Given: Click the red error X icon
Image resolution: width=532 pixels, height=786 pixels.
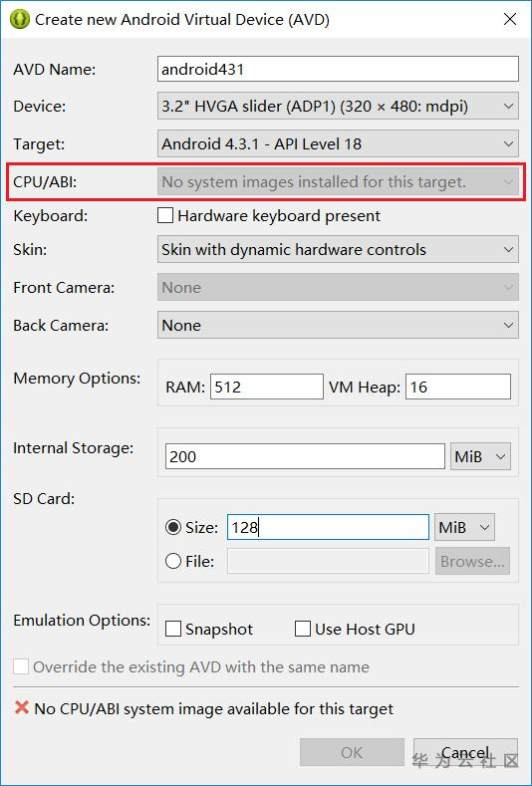Looking at the screenshot, I should click(22, 708).
